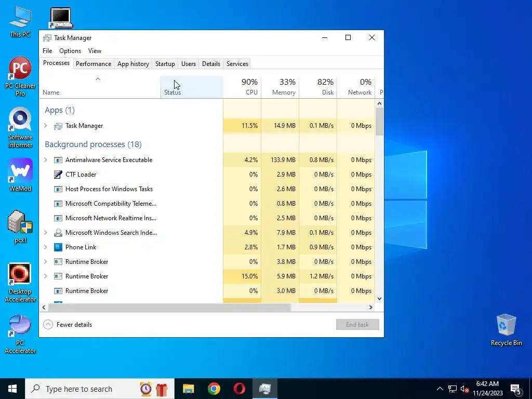Expand Microsoft Windows Search Indexer process
The width and height of the screenshot is (532, 399).
click(x=46, y=232)
